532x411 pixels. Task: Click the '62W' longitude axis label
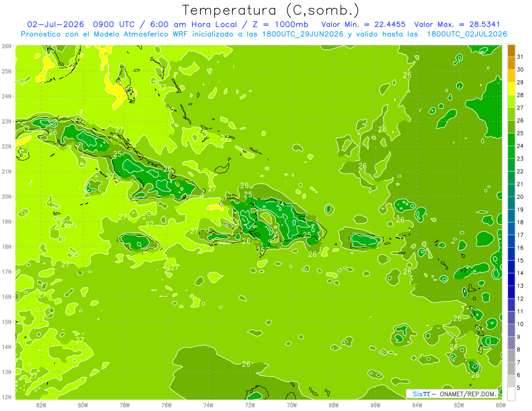(459, 405)
